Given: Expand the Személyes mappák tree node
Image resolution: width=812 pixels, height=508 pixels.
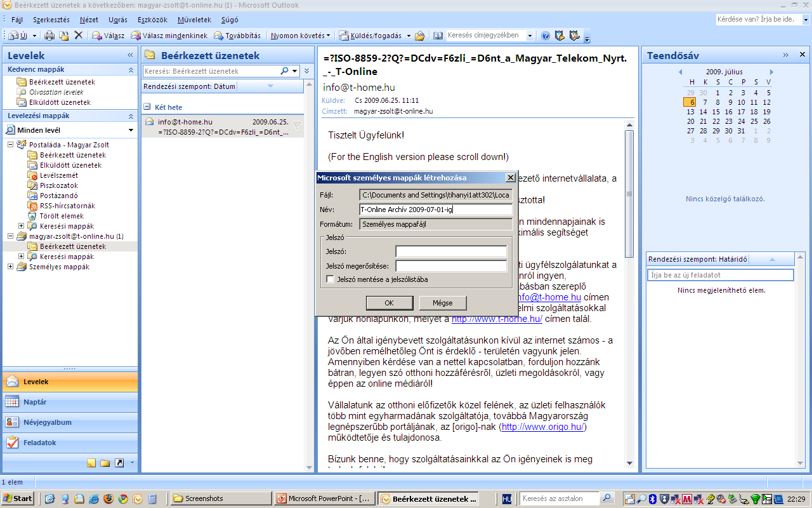Looking at the screenshot, I should coord(11,267).
